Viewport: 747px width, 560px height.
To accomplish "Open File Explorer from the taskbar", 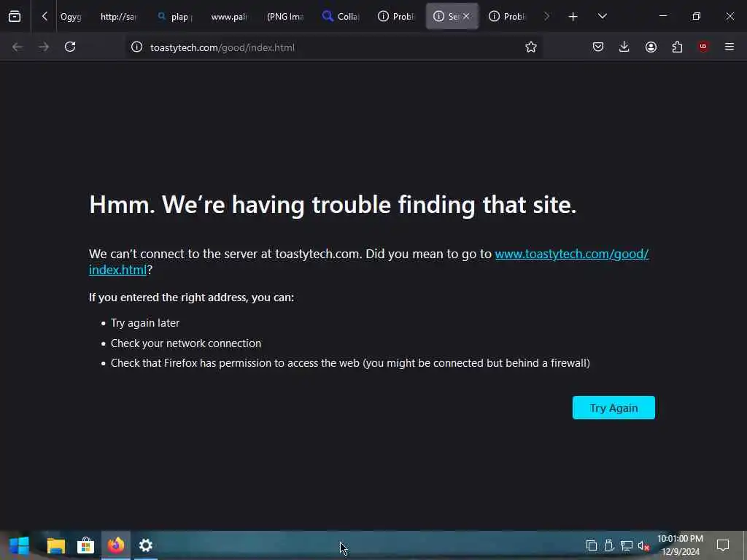I will (x=55, y=545).
